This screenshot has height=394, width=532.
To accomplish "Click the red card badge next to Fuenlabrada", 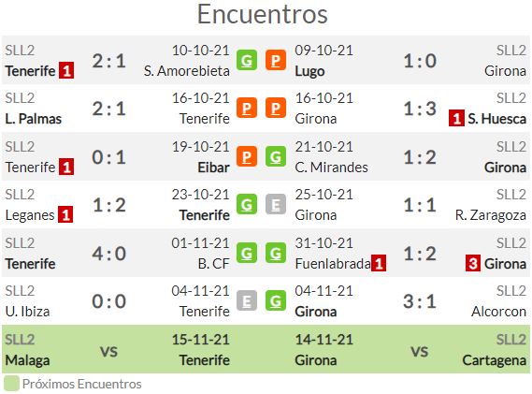I will (379, 263).
